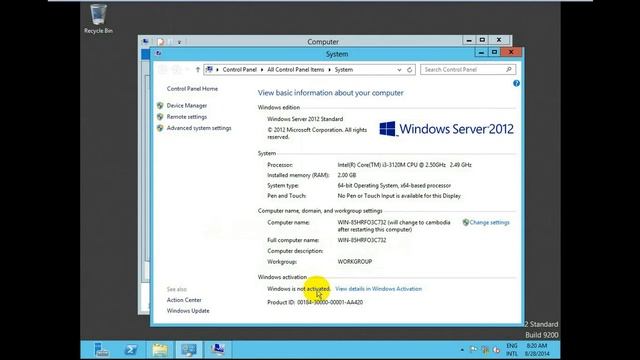
Task: Select the System window taskbar icon
Action: click(x=218, y=350)
